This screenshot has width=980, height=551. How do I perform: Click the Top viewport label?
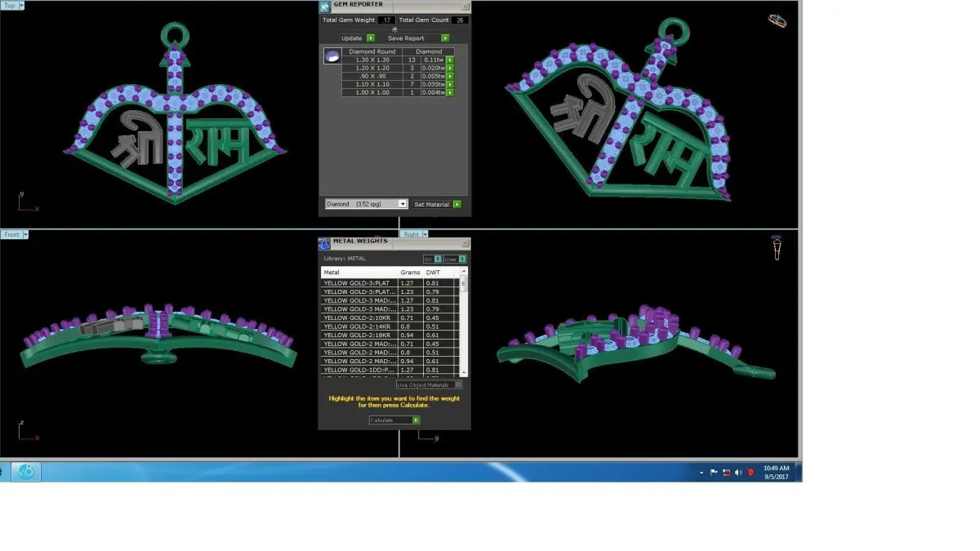[x=10, y=5]
